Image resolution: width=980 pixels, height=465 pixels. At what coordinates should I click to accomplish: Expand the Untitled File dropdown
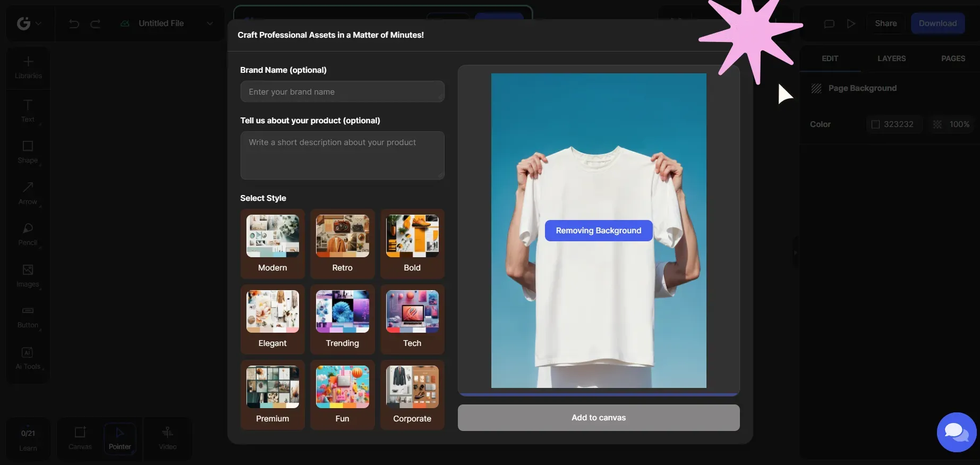click(210, 23)
